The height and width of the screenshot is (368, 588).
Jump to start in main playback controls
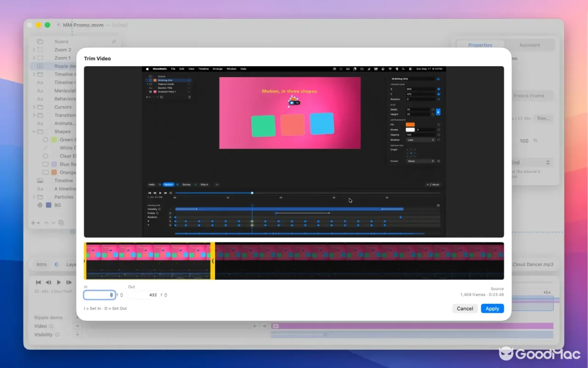pos(38,282)
